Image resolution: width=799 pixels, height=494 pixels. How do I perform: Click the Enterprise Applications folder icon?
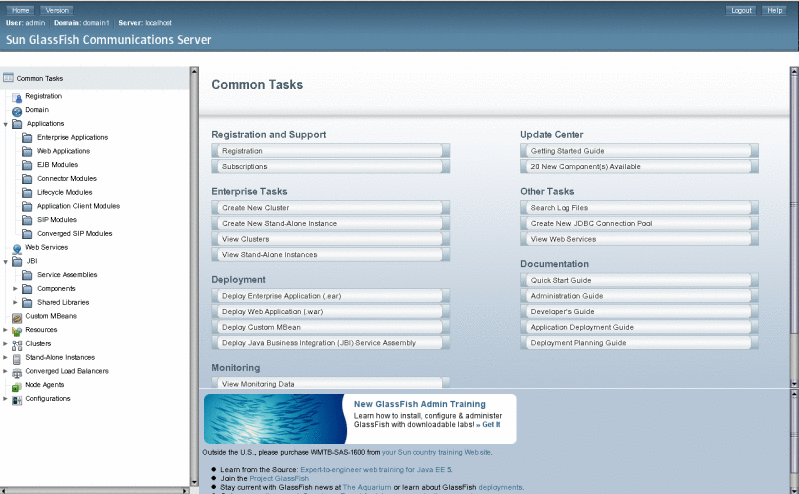27,138
